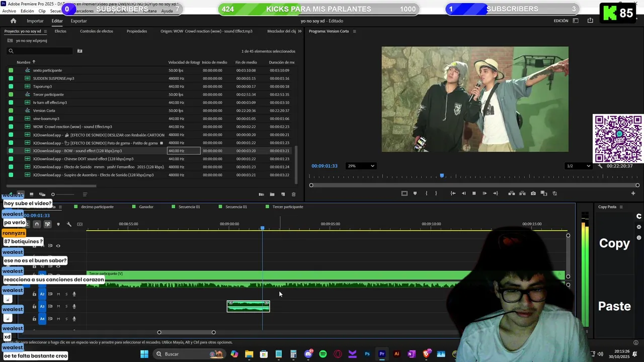This screenshot has width=644, height=362.
Task: Toggle linked selection in timeline
Action: coord(47,224)
